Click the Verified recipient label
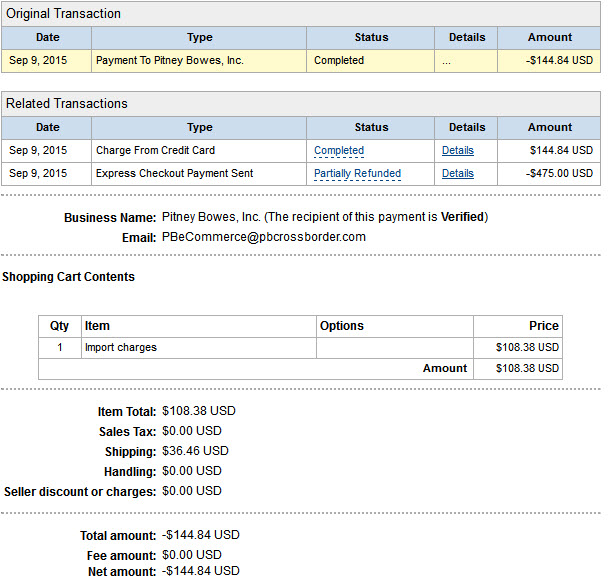 [462, 217]
